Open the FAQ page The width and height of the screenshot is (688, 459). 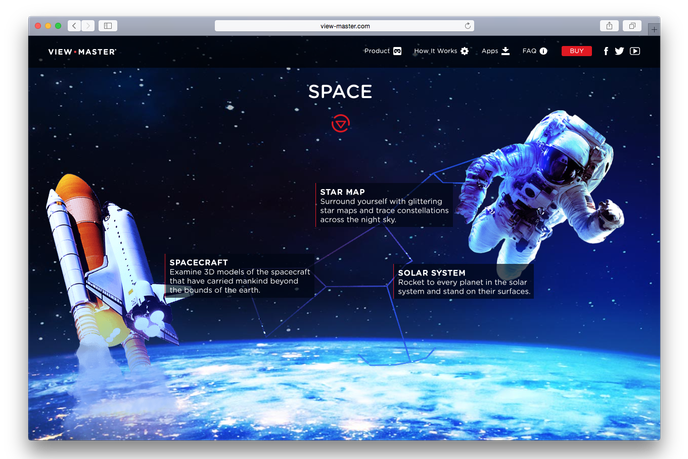[534, 51]
